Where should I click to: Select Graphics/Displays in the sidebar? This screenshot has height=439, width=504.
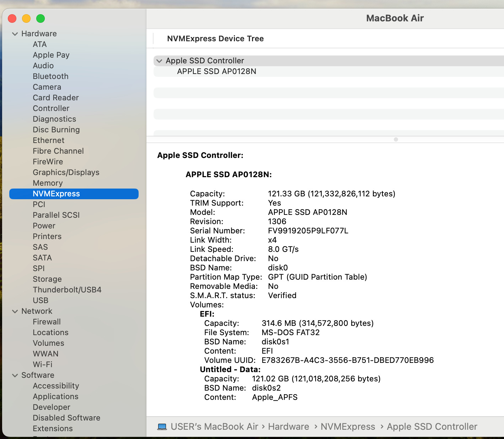66,172
